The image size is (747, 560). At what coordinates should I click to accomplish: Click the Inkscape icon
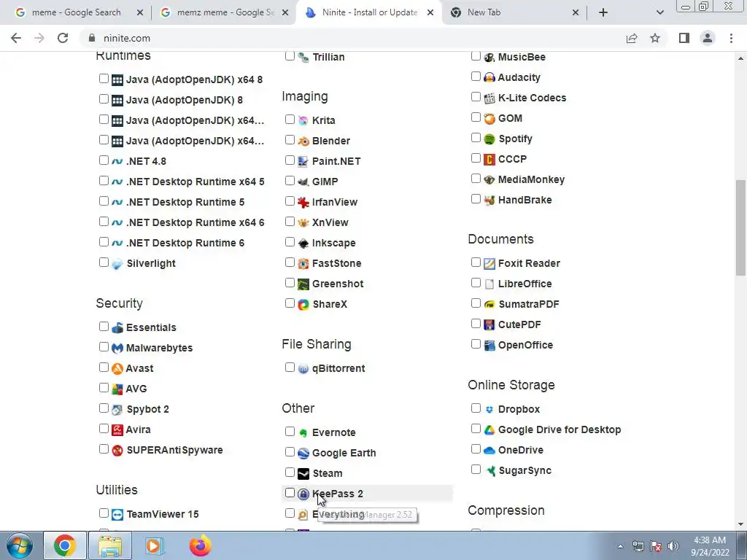(x=303, y=244)
